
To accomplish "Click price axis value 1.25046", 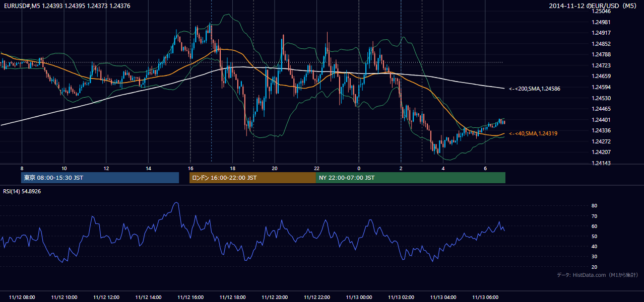I will [x=601, y=11].
